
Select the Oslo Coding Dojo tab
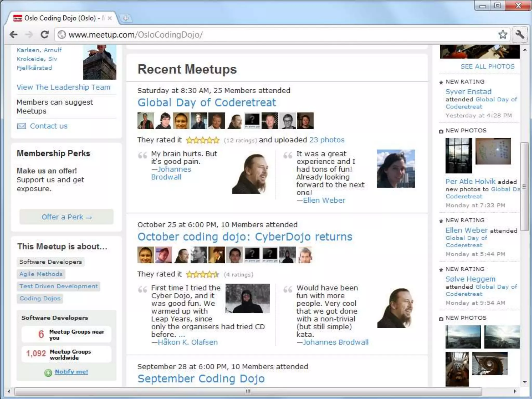(x=60, y=18)
